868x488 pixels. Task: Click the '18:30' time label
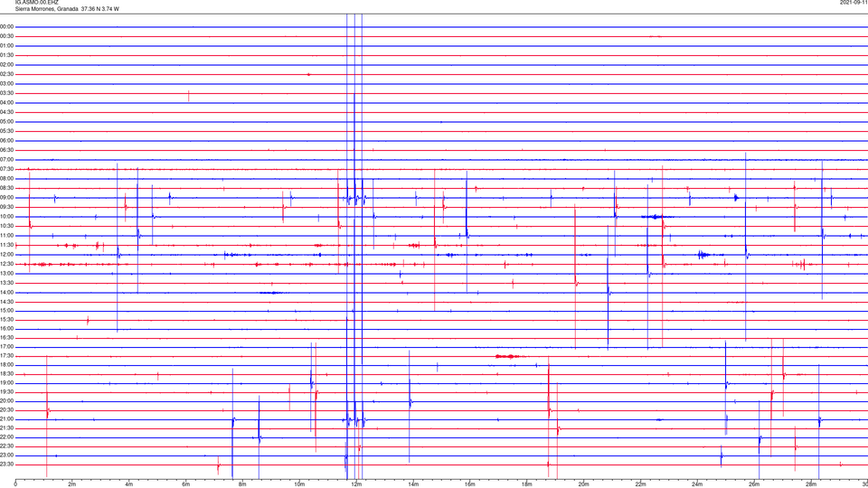point(7,373)
